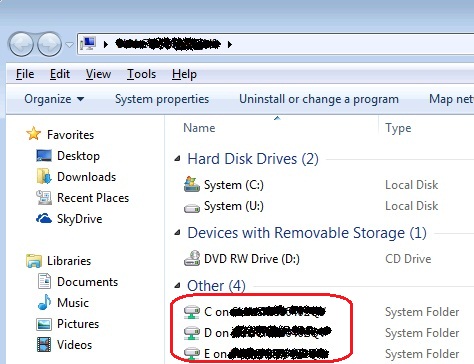Click System properties in the toolbar
Viewport: 474px width, 364px height.
[162, 99]
